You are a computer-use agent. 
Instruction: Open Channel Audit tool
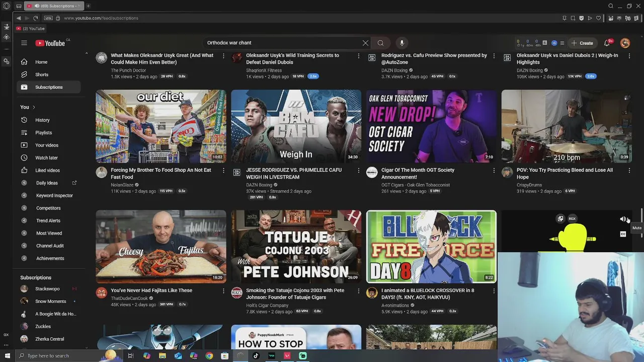[49, 246]
